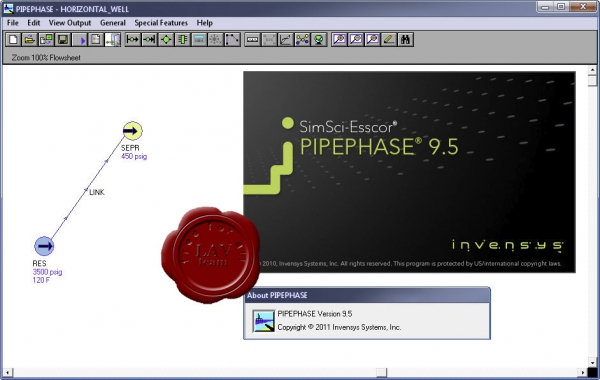Open the output report page icon
This screenshot has height=380, width=600.
(96, 39)
